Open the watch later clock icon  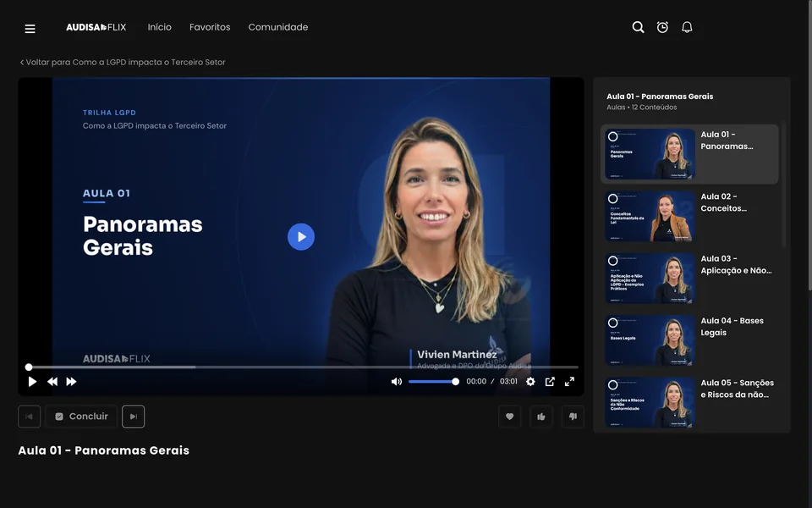[x=662, y=27]
